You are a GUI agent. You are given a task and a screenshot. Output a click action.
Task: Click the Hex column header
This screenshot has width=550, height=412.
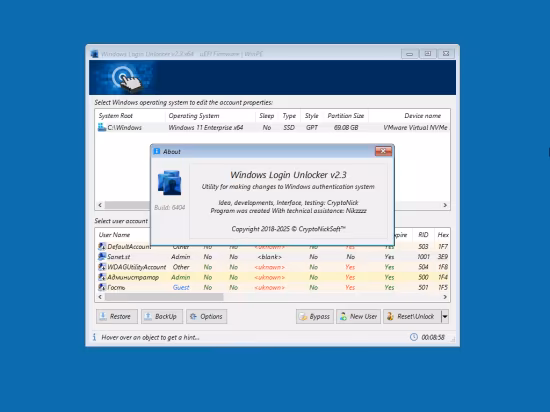(443, 235)
